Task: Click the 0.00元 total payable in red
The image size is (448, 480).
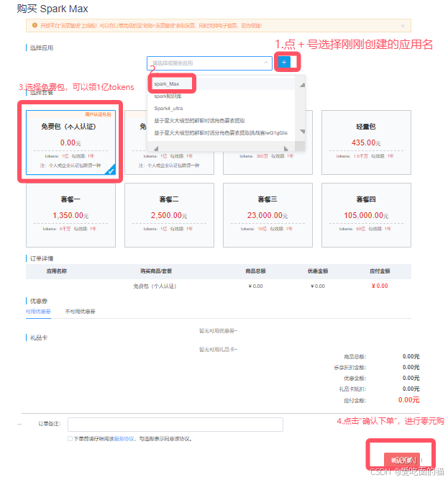Action: click(x=408, y=400)
